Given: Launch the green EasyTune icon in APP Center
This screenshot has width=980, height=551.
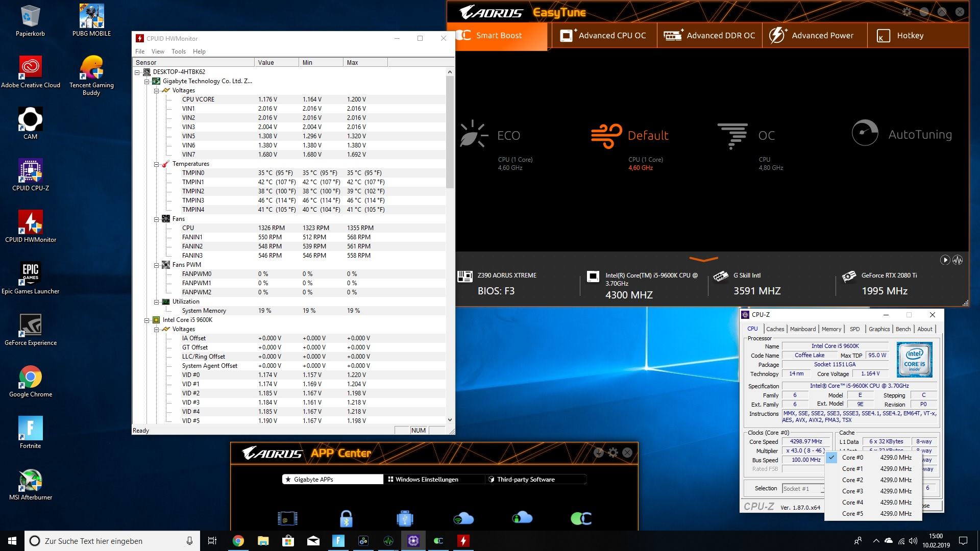Looking at the screenshot, I should point(581,519).
